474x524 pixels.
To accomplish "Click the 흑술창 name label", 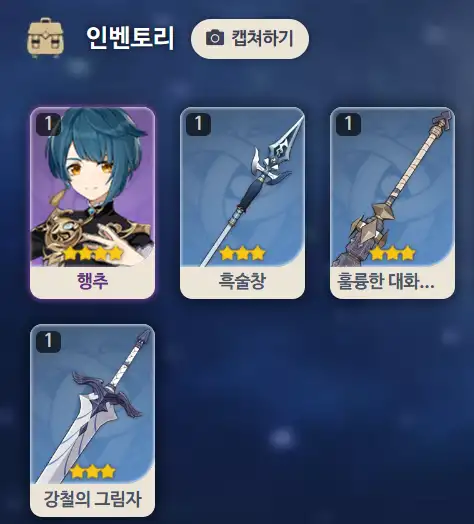I will [x=242, y=281].
